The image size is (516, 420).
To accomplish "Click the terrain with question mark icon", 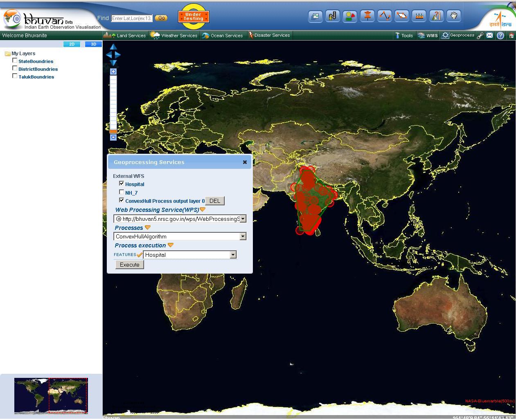I will (437, 16).
